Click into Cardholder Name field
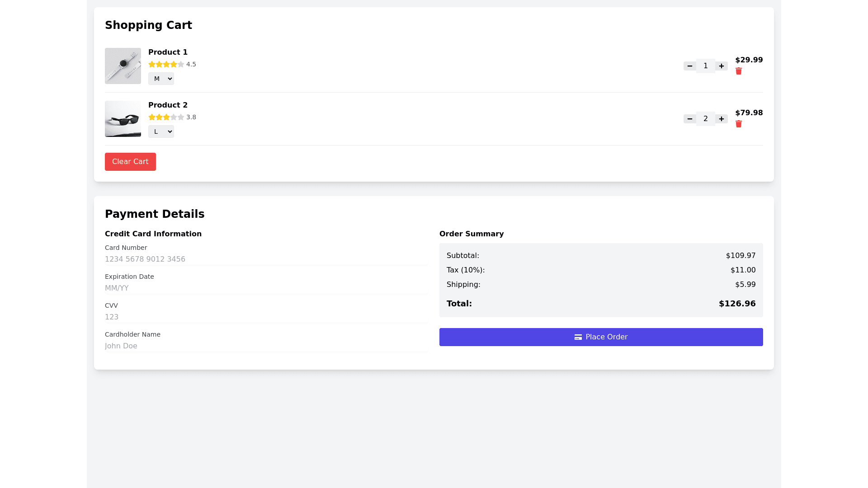This screenshot has width=868, height=488. point(266,346)
